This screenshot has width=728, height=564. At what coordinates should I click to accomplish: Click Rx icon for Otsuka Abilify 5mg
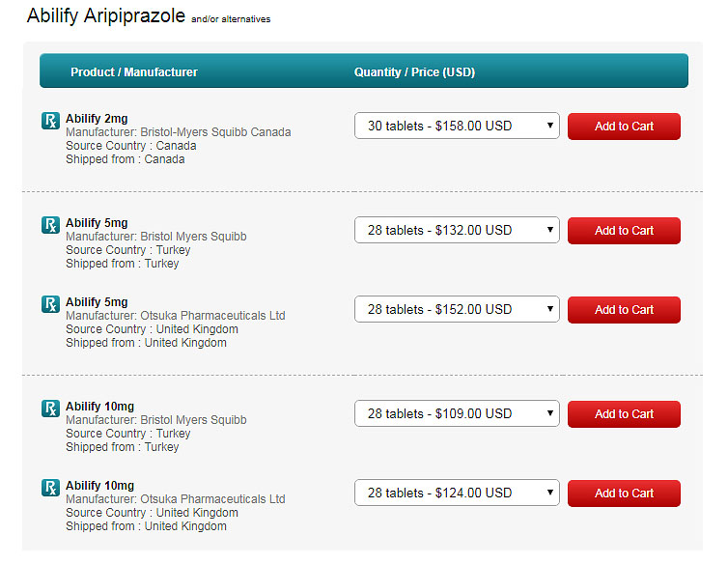pyautogui.click(x=50, y=304)
